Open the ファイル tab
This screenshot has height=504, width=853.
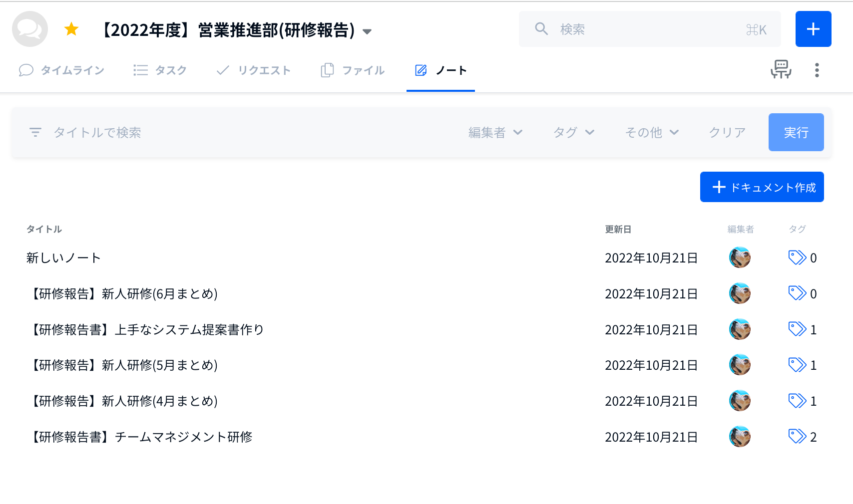pos(353,70)
